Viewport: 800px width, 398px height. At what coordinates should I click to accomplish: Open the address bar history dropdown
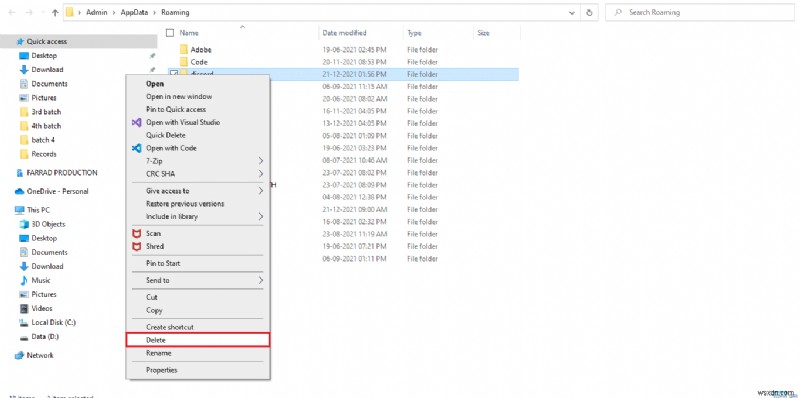pyautogui.click(x=571, y=13)
